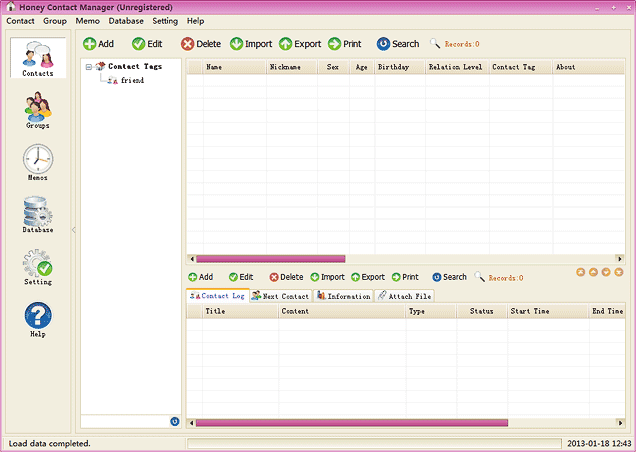Click the 'Load data completed.' status text

pos(49,443)
